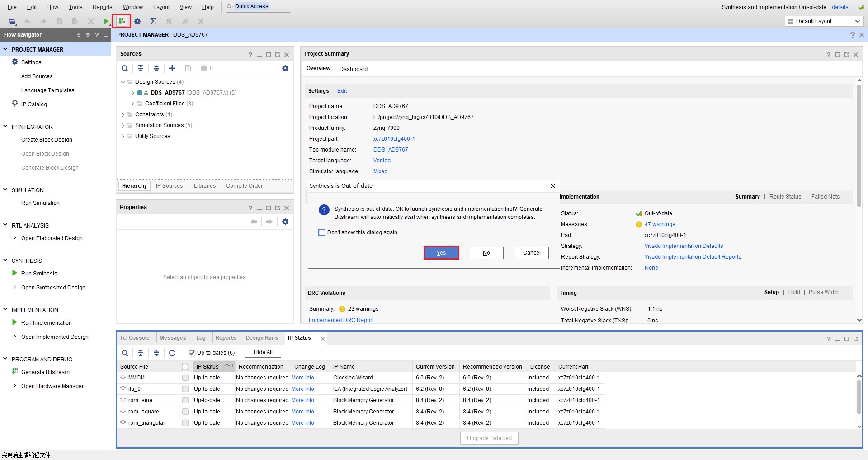This screenshot has width=868, height=460.
Task: Collapse the Design Sources tree node
Action: pyautogui.click(x=123, y=82)
